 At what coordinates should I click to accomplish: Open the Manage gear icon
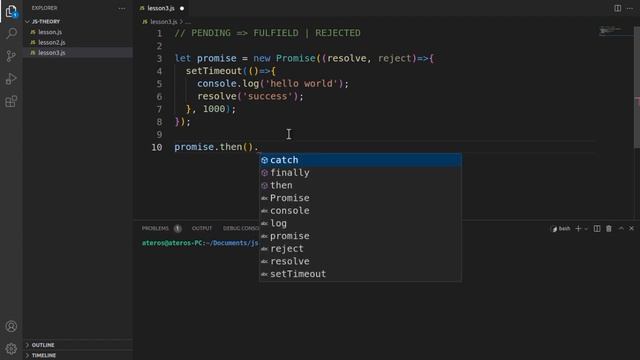pos(11,349)
